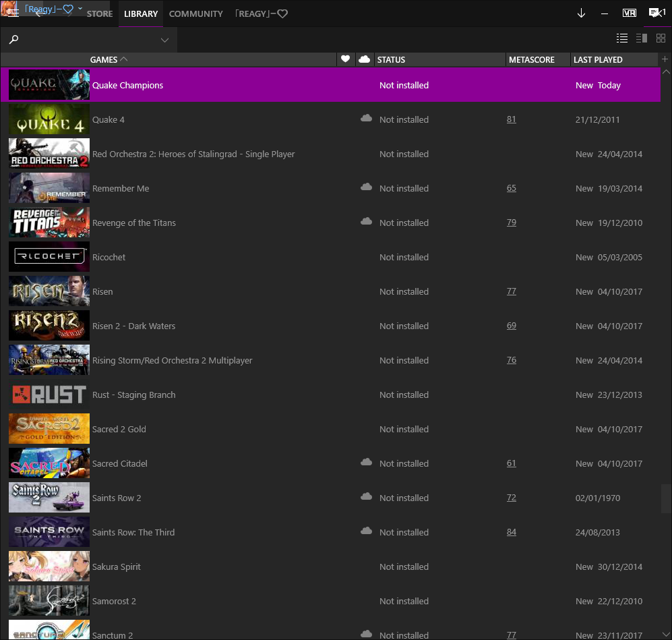Screen dimensions: 672x640
Task: Click cloud icon for Saints Row: The Third
Action: pyautogui.click(x=366, y=531)
